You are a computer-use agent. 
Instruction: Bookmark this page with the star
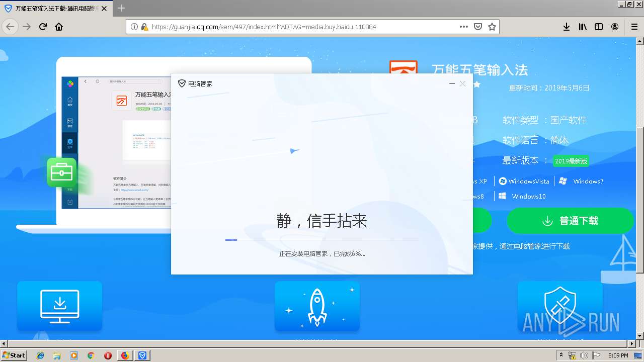point(492,27)
